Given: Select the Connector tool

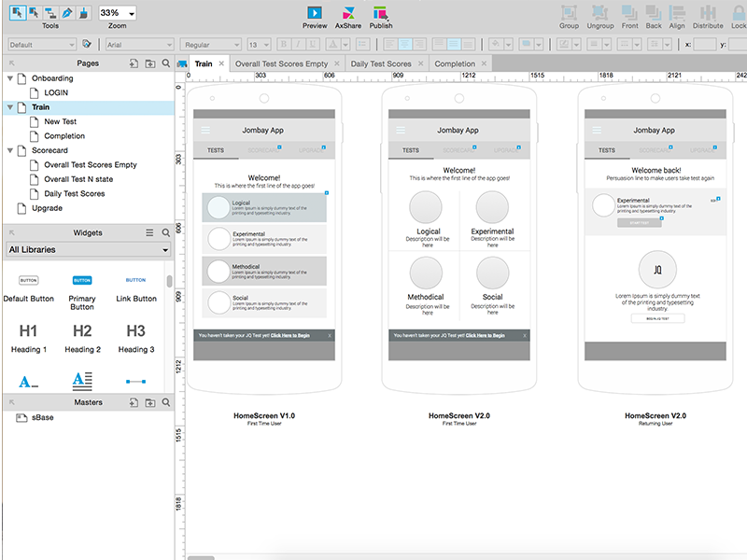Looking at the screenshot, I should point(49,13).
